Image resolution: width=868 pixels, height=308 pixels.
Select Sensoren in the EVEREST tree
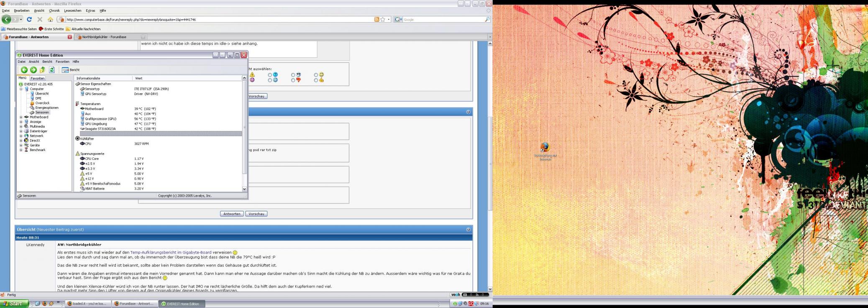pyautogui.click(x=42, y=112)
